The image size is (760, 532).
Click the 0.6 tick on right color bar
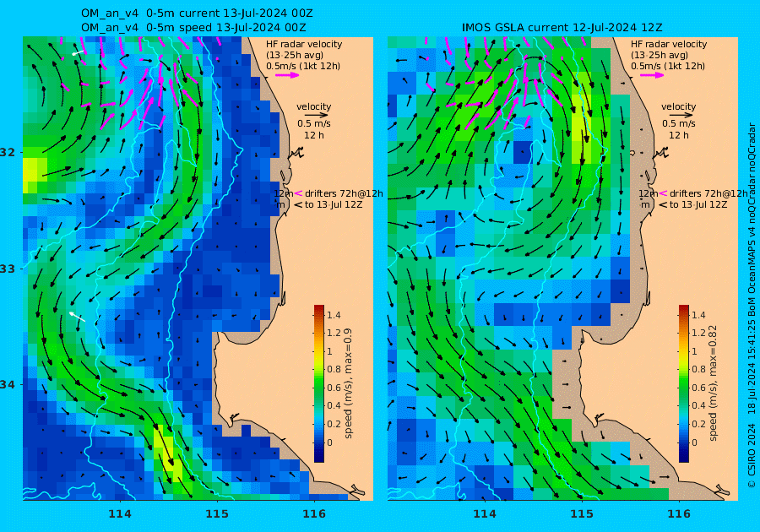pos(698,388)
